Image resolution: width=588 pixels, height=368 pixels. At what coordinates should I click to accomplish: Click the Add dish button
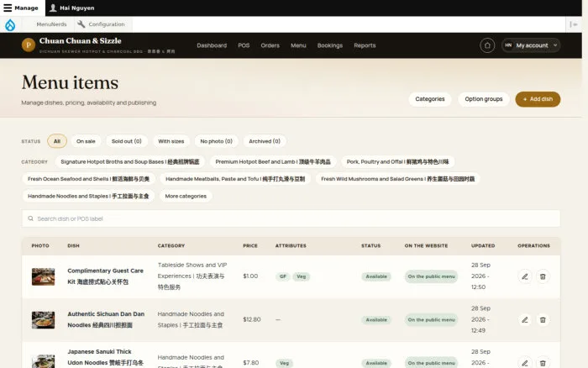(x=538, y=99)
